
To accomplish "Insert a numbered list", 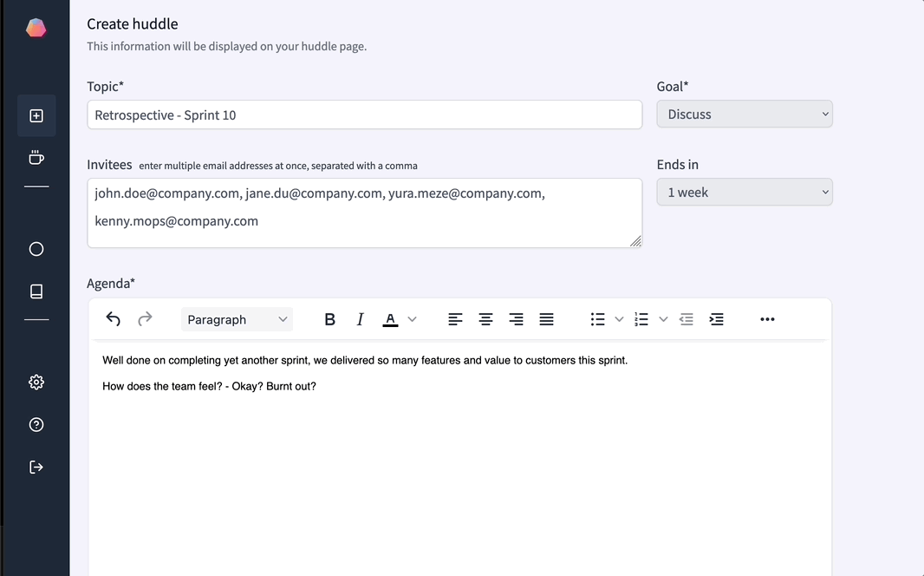I will (641, 319).
